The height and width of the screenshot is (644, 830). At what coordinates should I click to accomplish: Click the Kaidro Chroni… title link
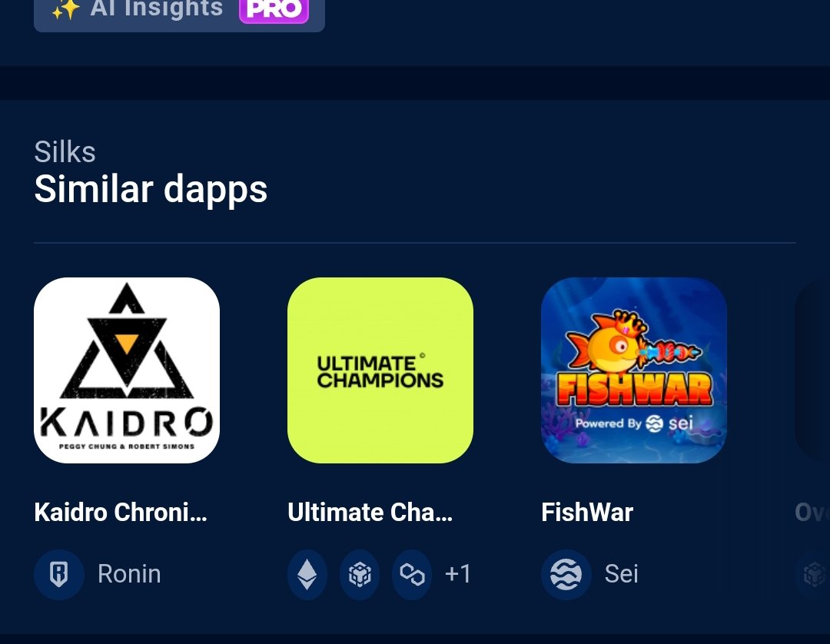121,513
